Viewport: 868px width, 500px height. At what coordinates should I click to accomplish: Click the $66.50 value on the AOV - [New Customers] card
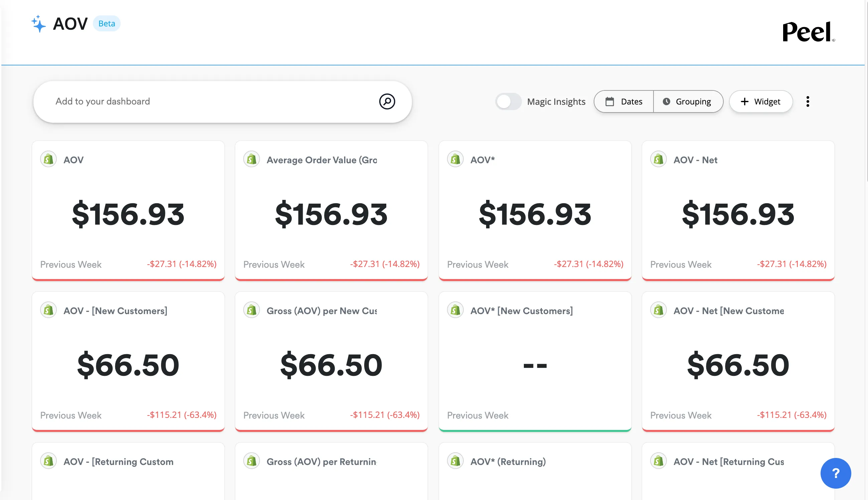point(128,365)
